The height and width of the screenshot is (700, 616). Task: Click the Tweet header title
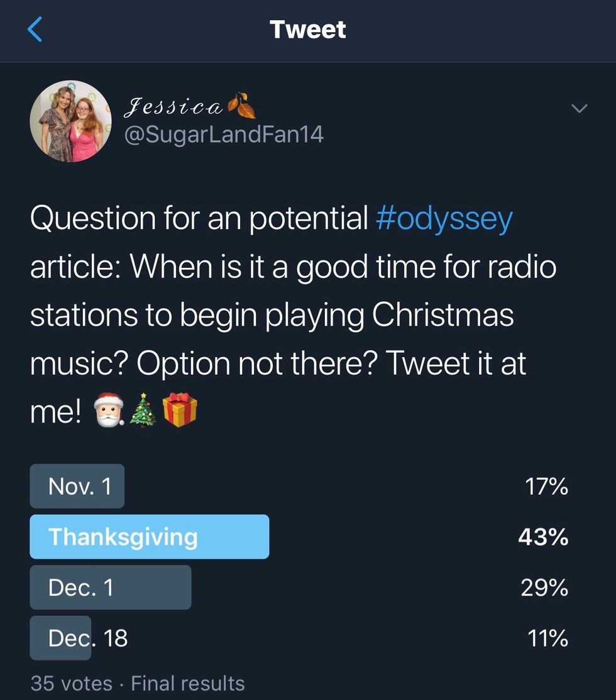pyautogui.click(x=307, y=30)
